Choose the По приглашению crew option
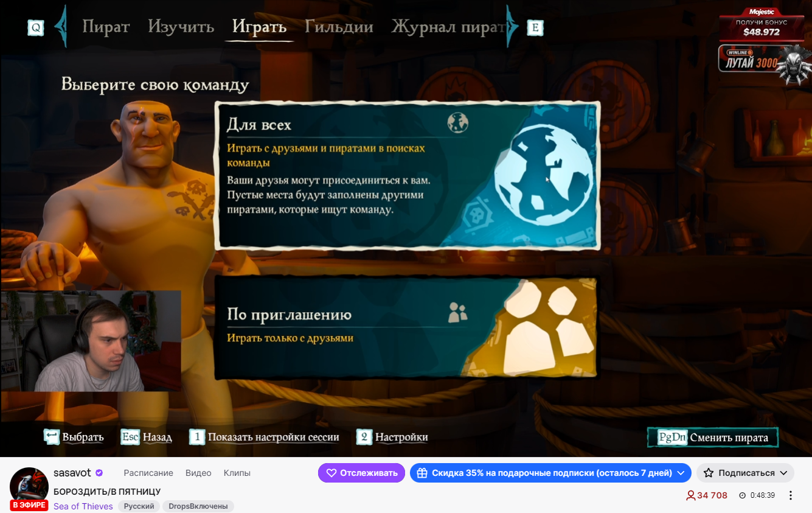 pyautogui.click(x=407, y=327)
